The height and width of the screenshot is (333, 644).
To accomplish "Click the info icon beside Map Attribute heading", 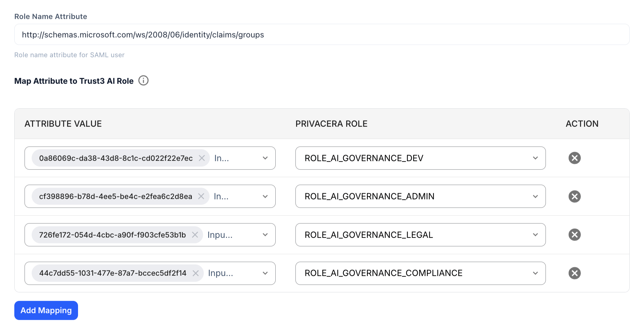I will coord(143,81).
